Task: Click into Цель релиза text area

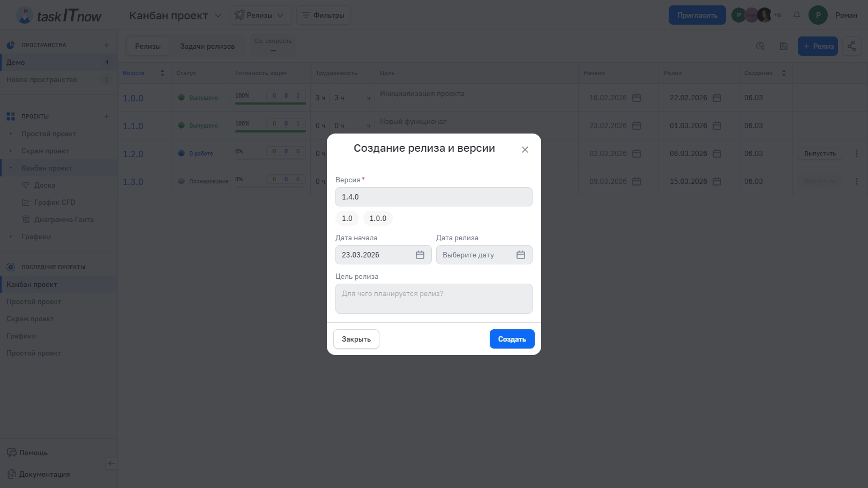Action: coord(433,299)
